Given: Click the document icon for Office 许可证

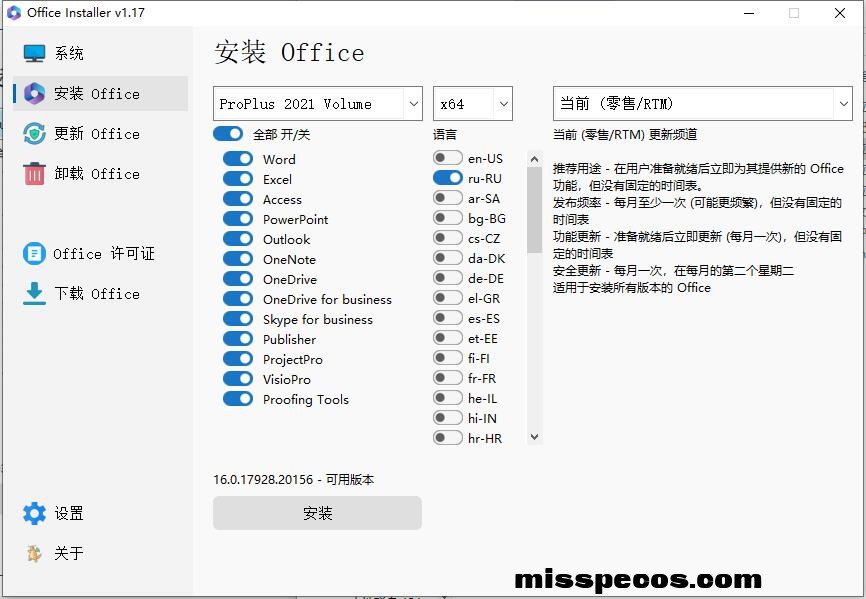Looking at the screenshot, I should pyautogui.click(x=34, y=254).
